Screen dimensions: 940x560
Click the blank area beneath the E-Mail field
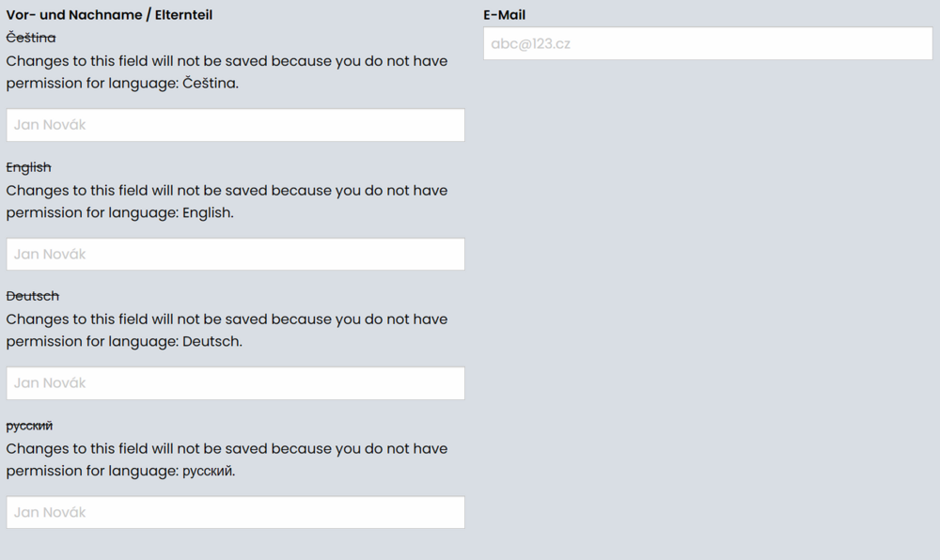(707, 282)
